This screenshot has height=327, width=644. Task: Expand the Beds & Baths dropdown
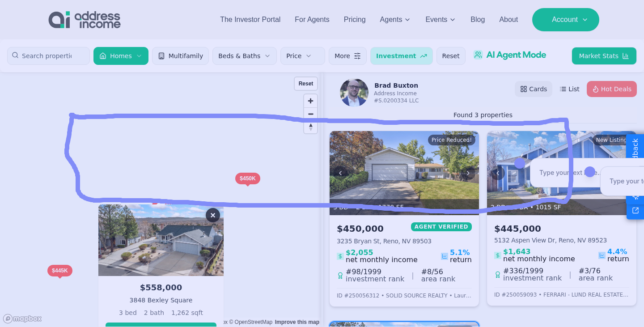click(x=244, y=56)
